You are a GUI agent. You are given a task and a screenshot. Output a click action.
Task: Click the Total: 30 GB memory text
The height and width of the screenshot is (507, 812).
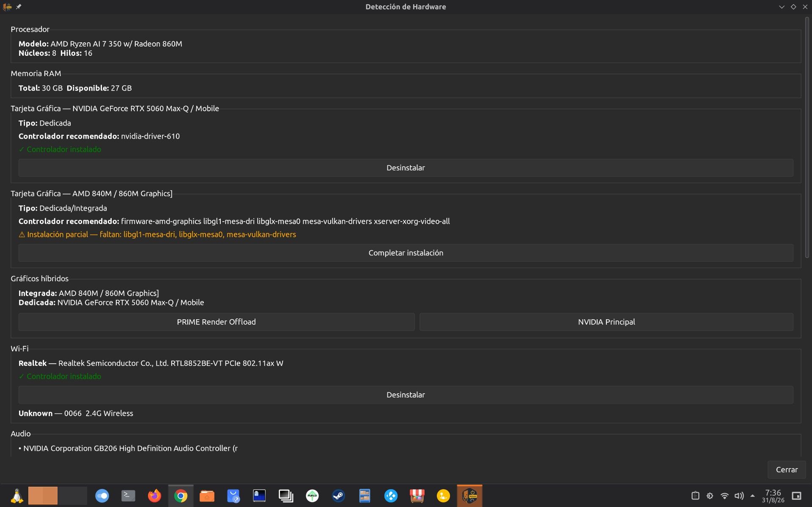click(41, 88)
